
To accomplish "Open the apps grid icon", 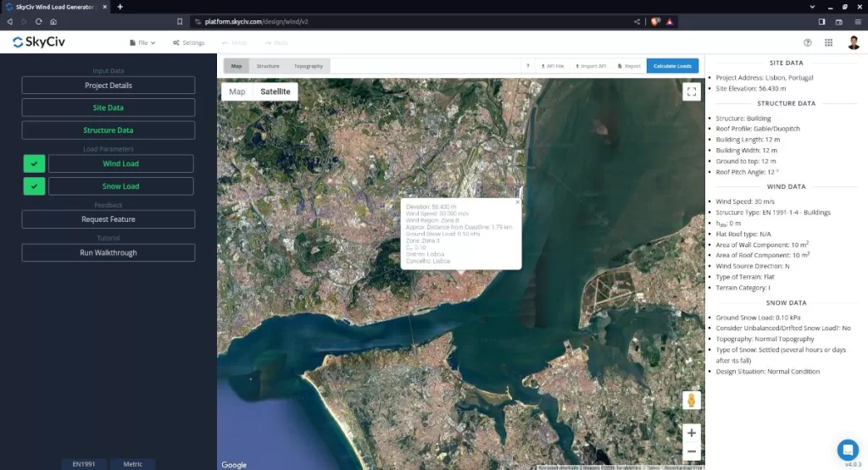I will point(829,42).
